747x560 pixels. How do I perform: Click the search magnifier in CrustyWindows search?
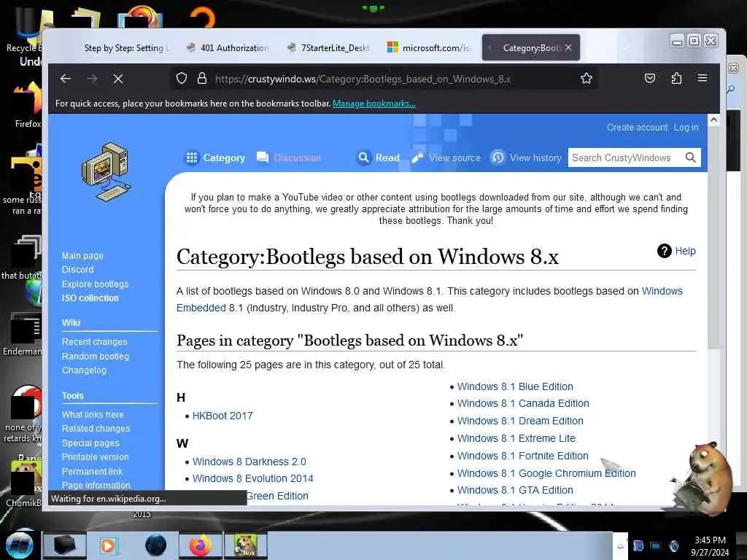pos(690,157)
